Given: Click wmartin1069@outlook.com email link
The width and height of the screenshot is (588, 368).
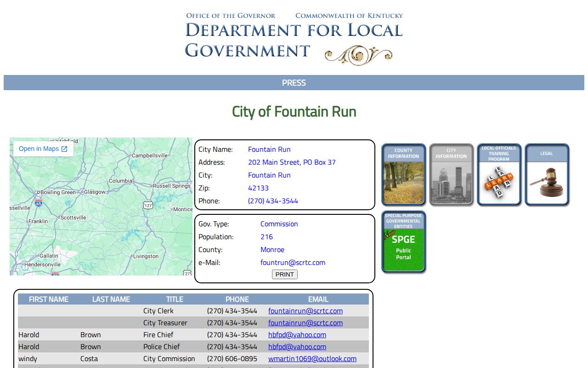Looking at the screenshot, I should click(312, 359).
